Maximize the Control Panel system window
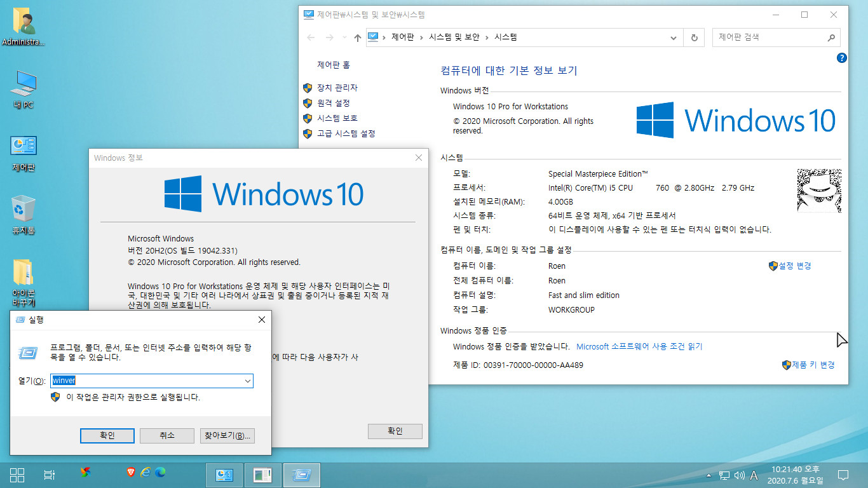Viewport: 868px width, 488px height. [804, 15]
